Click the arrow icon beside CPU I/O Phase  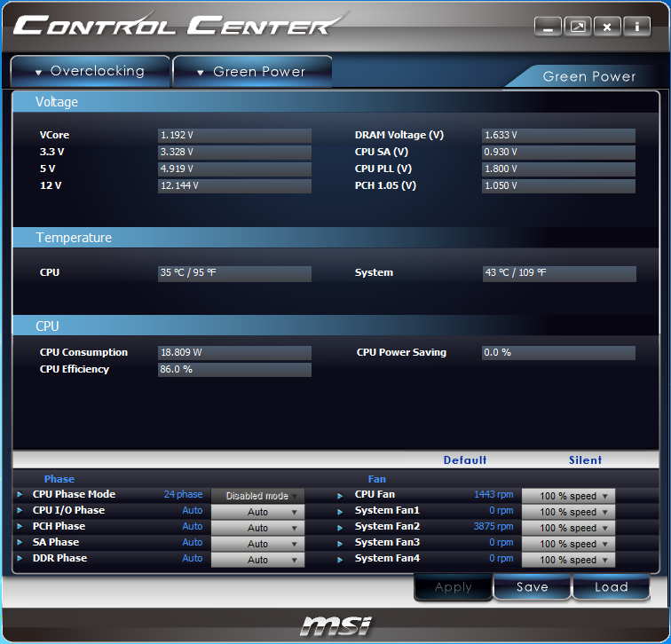pyautogui.click(x=20, y=511)
